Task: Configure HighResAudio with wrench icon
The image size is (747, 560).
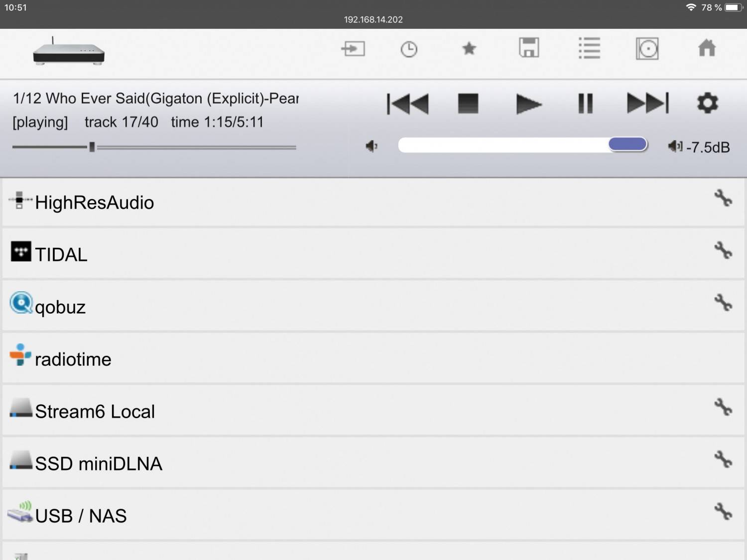Action: pyautogui.click(x=723, y=198)
